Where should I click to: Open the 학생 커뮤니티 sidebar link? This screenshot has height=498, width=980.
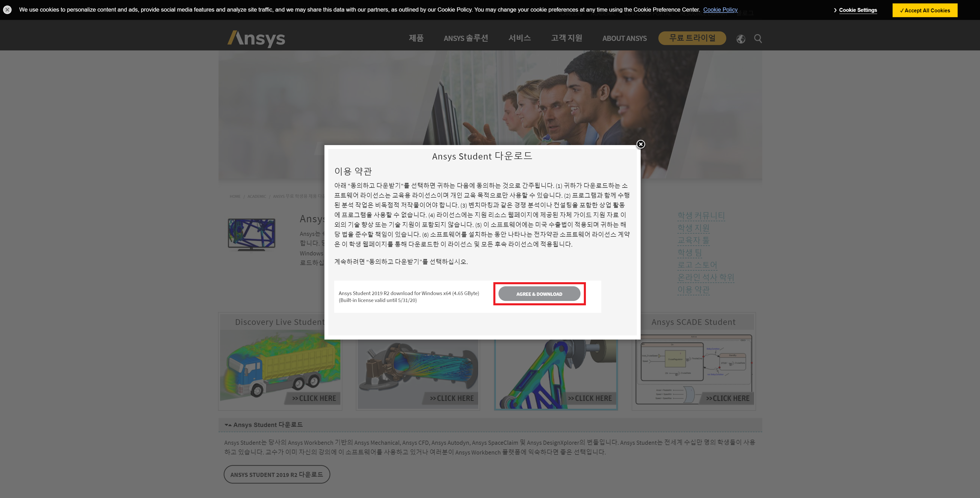click(x=701, y=216)
